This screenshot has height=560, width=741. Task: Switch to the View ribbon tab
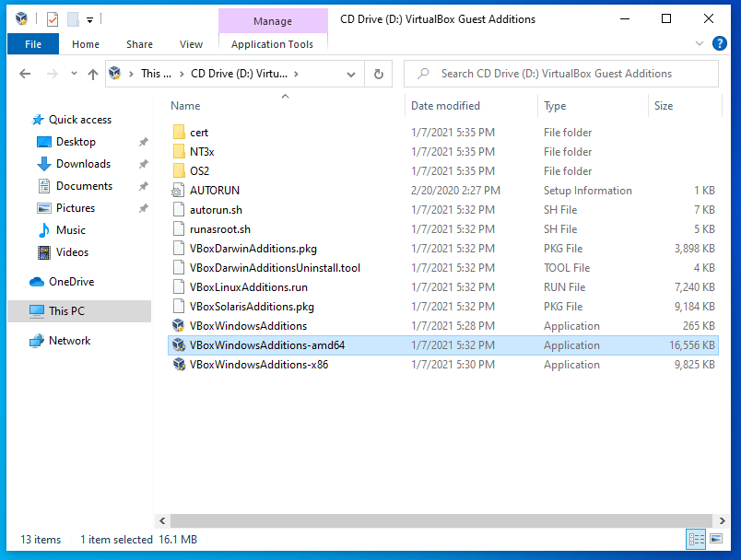click(191, 44)
